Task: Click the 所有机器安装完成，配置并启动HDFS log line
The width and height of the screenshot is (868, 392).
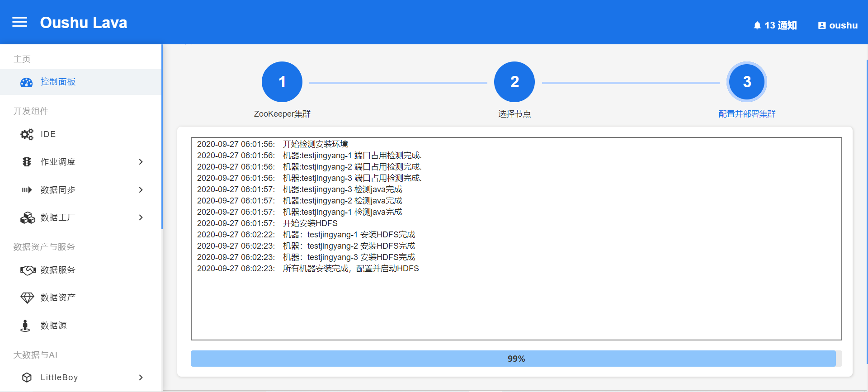Action: point(308,269)
